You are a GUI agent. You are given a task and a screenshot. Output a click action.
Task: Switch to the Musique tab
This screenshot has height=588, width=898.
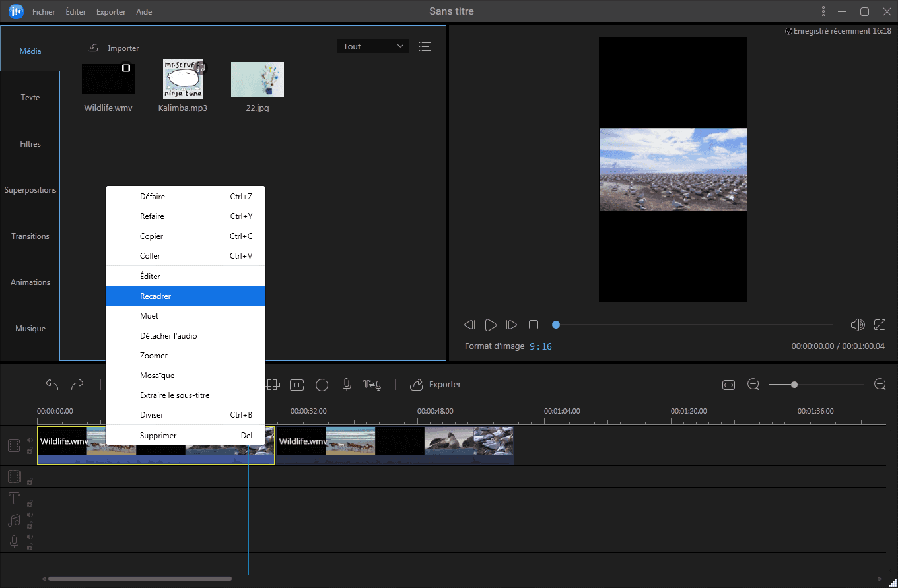pos(30,329)
